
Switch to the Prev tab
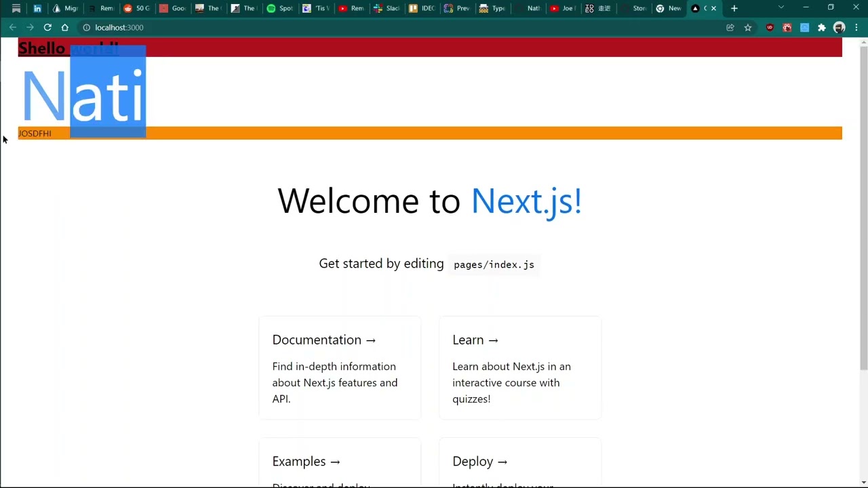click(457, 8)
